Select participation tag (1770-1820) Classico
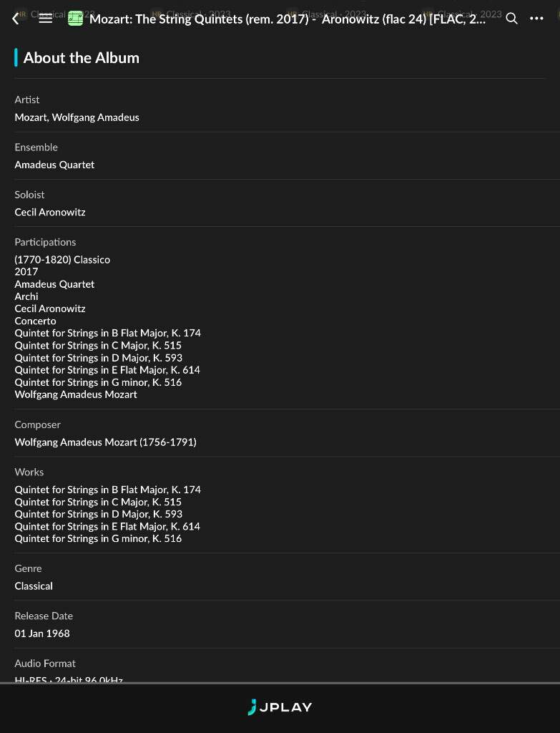The image size is (560, 733). tap(62, 259)
